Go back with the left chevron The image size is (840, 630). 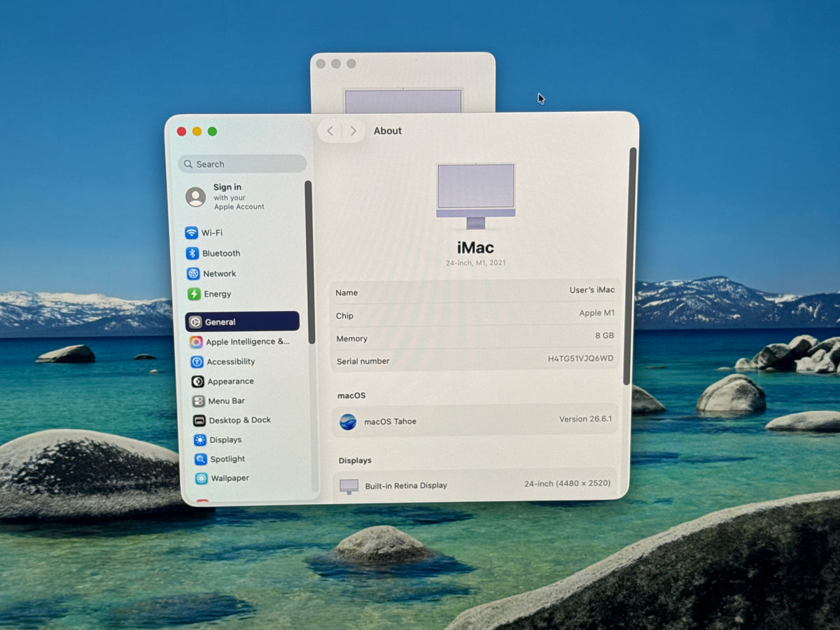tap(330, 131)
